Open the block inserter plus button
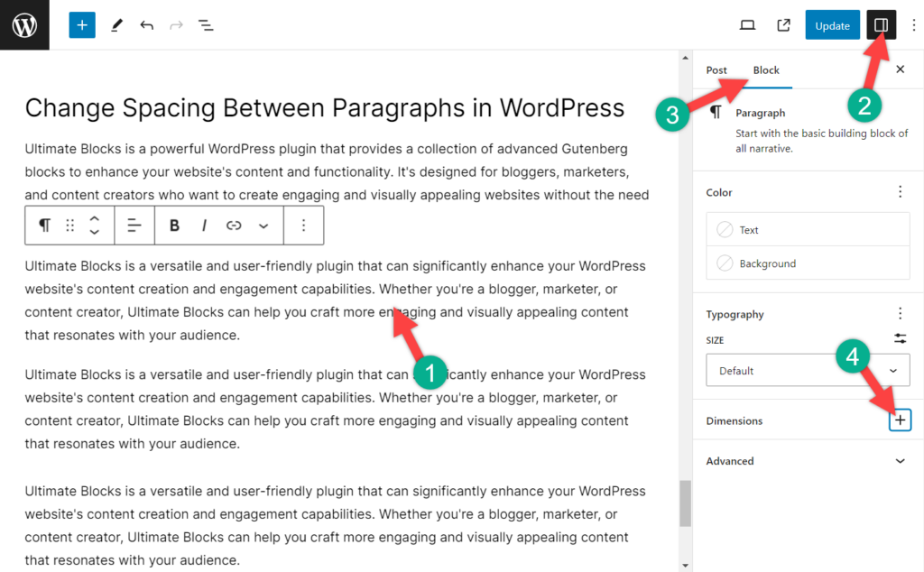This screenshot has height=572, width=924. [x=82, y=25]
